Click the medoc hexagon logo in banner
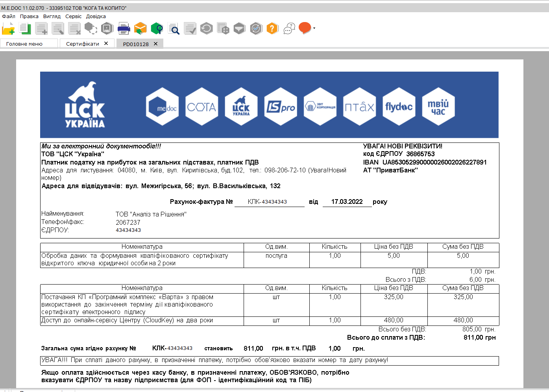 (163, 107)
